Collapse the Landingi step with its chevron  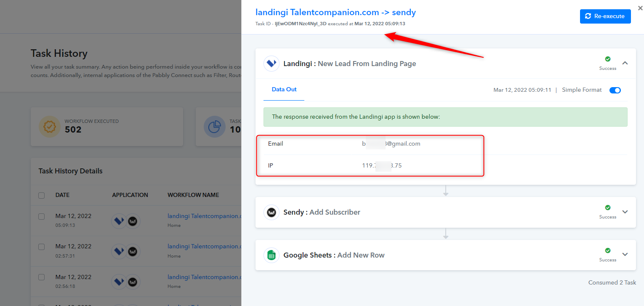click(x=625, y=63)
